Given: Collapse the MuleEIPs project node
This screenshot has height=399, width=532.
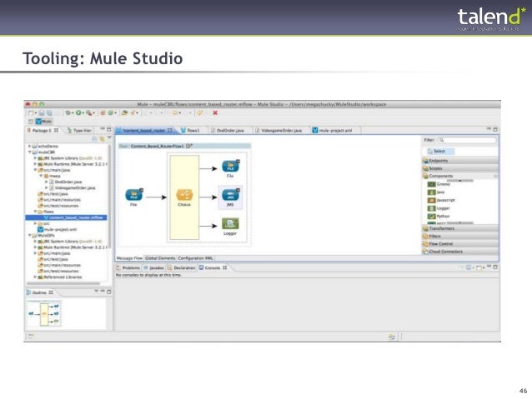Looking at the screenshot, I should [29, 235].
